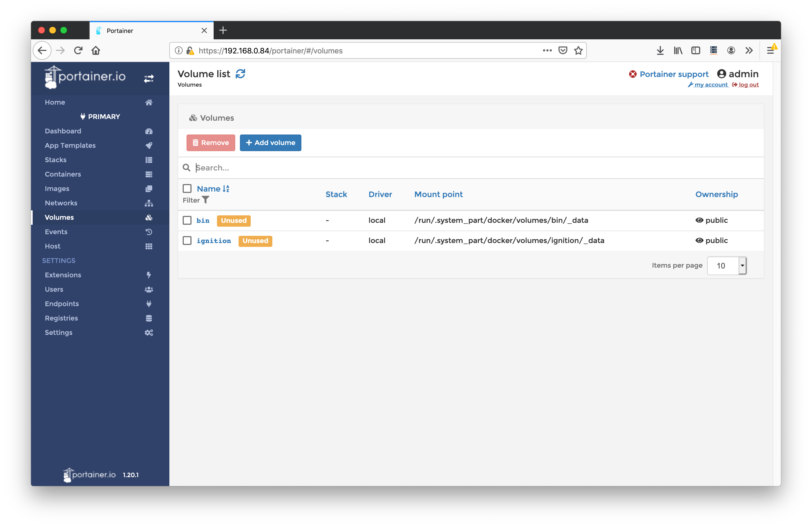Check the ignition volume checkbox
Screen dimensions: 812x527
pyautogui.click(x=187, y=240)
